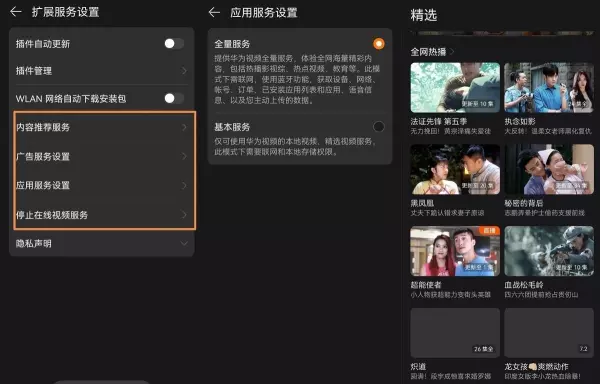Viewport: 600px width, 384px height.
Task: Open 停止在线视频服务 row chevron
Action: (x=184, y=215)
